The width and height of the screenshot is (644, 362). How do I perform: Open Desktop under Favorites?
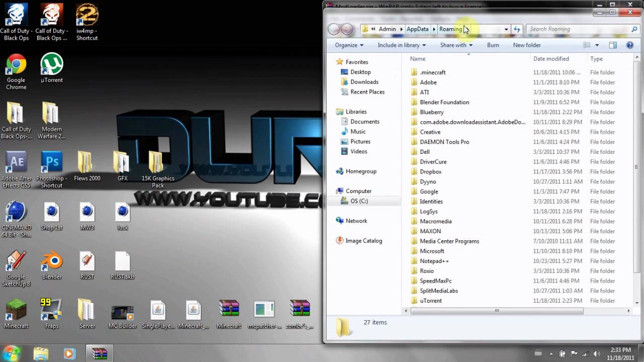point(360,72)
